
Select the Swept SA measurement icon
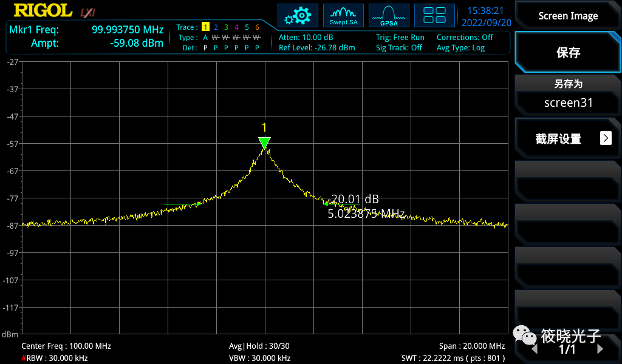point(343,15)
